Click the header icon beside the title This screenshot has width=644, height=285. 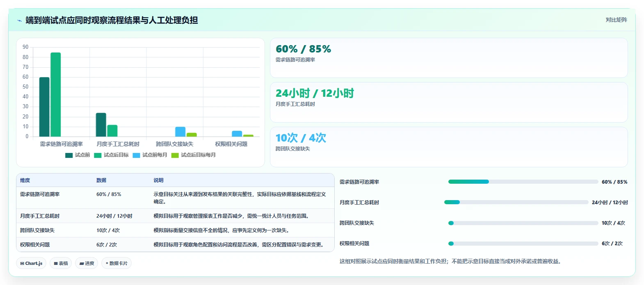click(19, 21)
